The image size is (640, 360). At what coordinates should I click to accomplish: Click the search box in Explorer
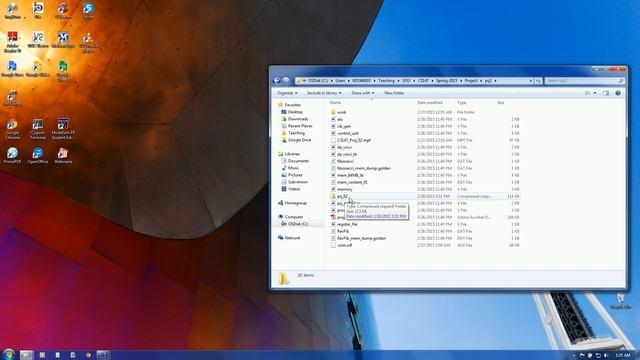click(x=584, y=81)
